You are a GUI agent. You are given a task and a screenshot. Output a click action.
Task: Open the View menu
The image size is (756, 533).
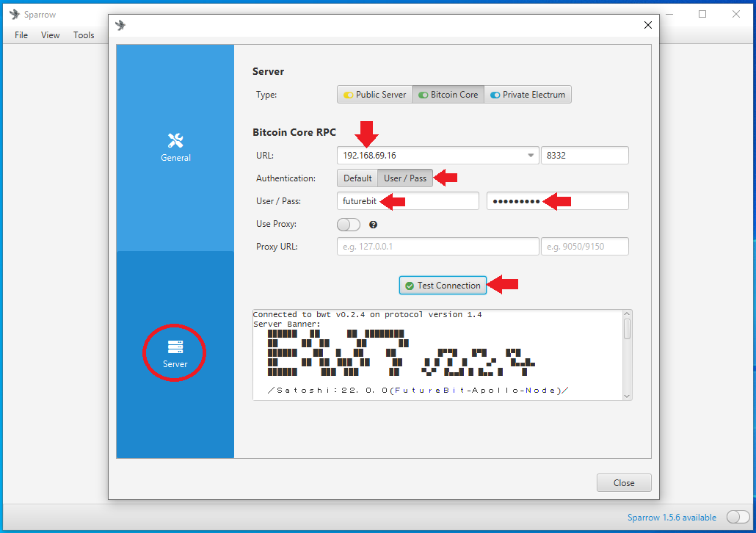pos(50,35)
